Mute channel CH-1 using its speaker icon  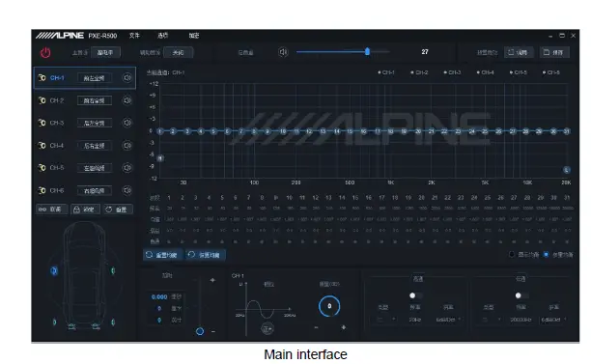pyautogui.click(x=127, y=77)
